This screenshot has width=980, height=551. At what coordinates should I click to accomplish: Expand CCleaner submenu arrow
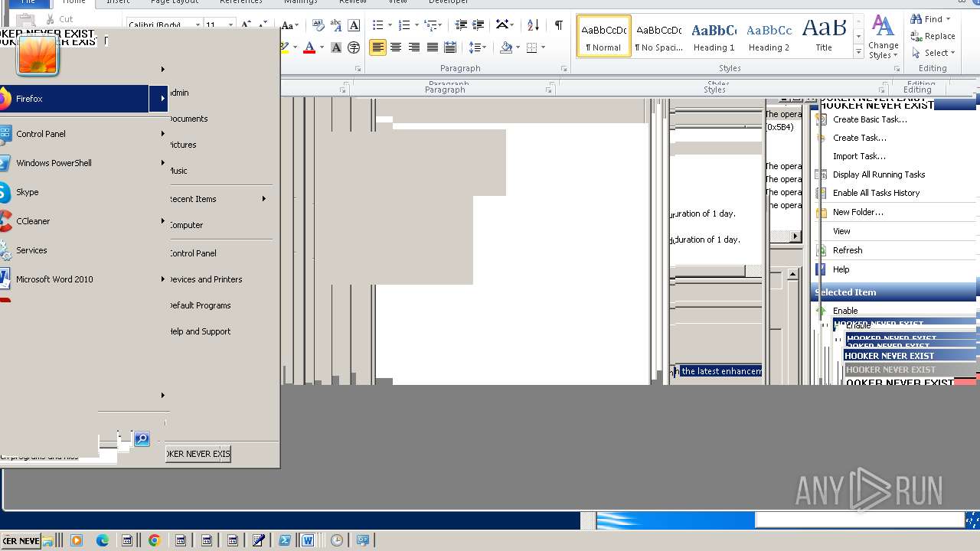click(162, 221)
